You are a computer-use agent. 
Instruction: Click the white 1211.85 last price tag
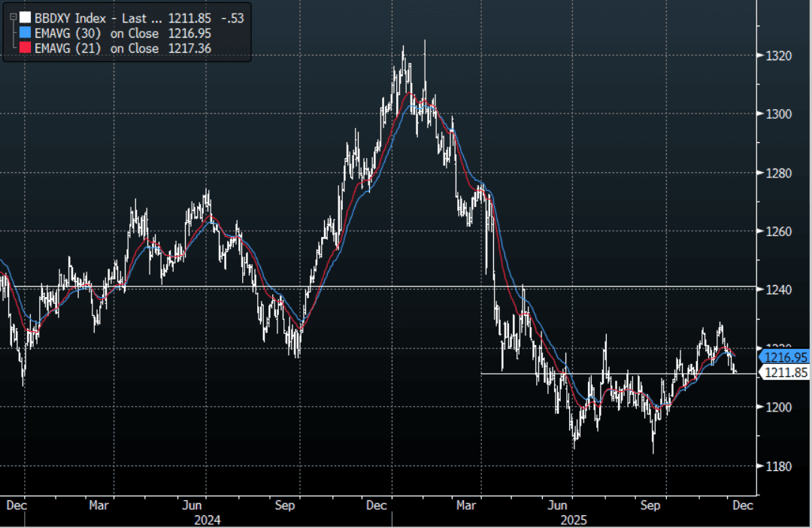784,372
